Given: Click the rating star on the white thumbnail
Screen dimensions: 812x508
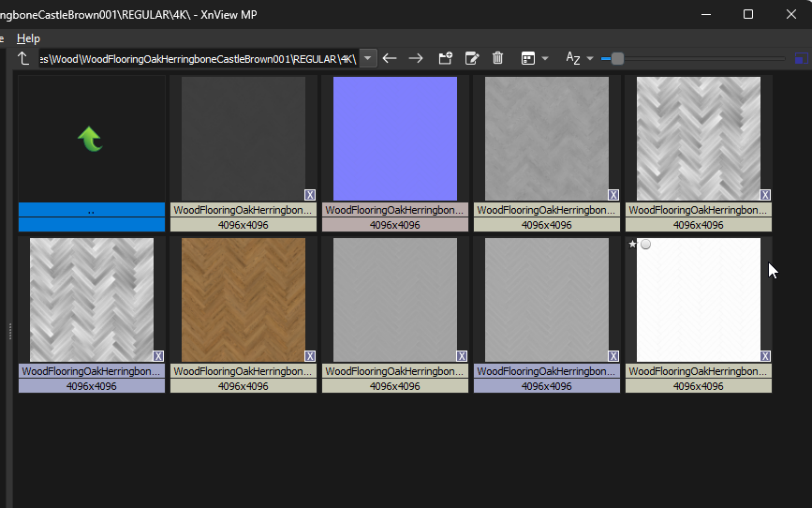Looking at the screenshot, I should click(632, 244).
